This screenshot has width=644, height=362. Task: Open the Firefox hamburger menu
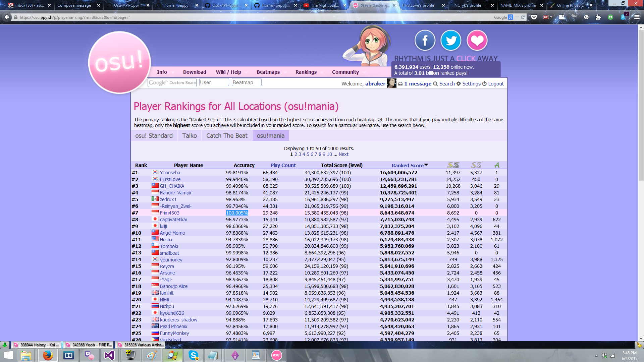[x=637, y=17]
